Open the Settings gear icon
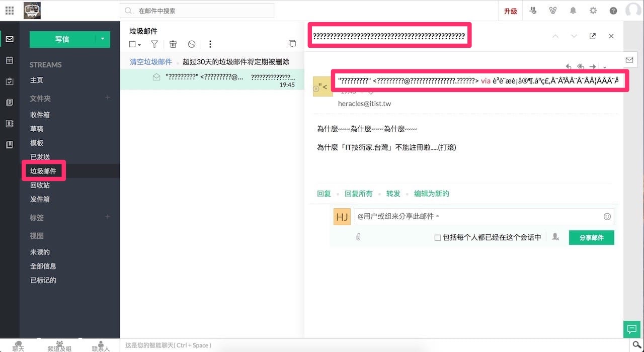The image size is (644, 352). coord(593,10)
